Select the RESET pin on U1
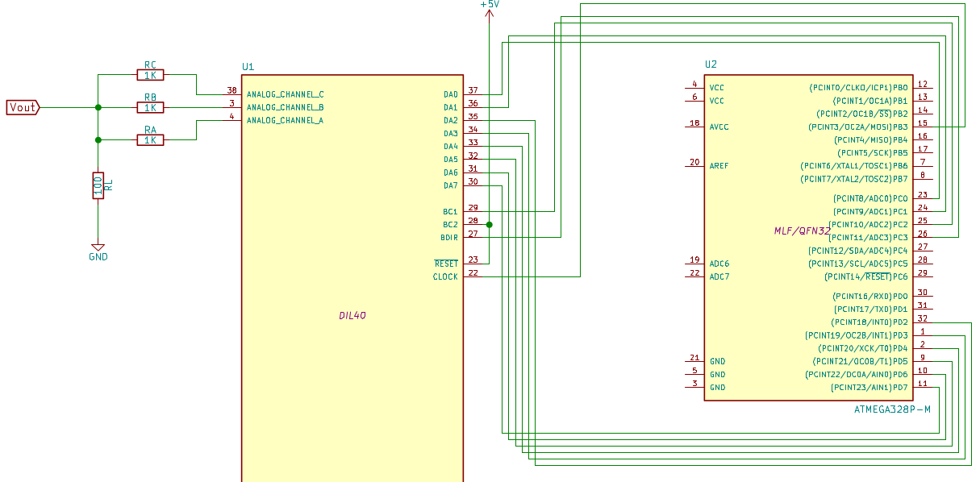Image resolution: width=980 pixels, height=482 pixels. click(x=446, y=264)
